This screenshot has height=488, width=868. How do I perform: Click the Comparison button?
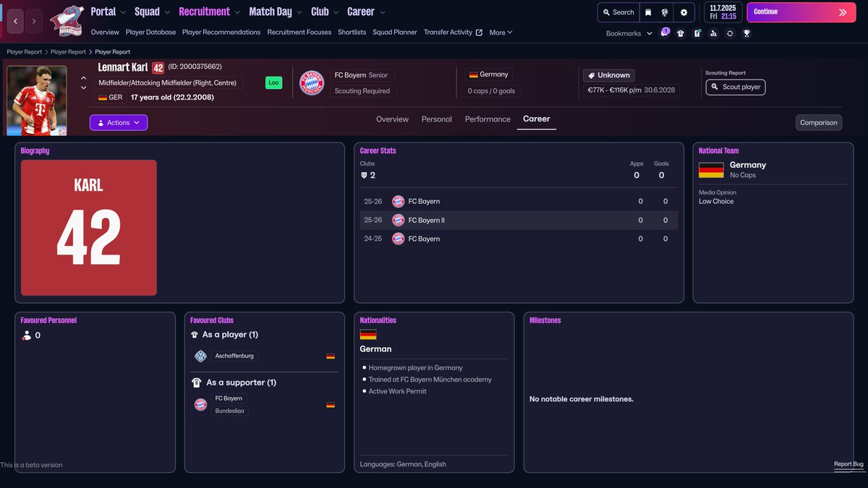click(819, 123)
